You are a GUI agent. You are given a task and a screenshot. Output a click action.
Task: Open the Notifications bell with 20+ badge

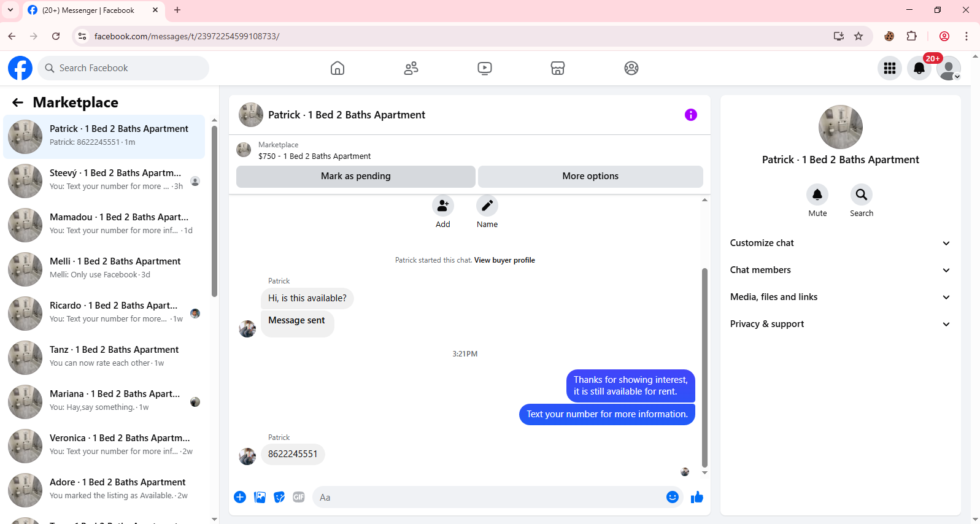point(919,68)
